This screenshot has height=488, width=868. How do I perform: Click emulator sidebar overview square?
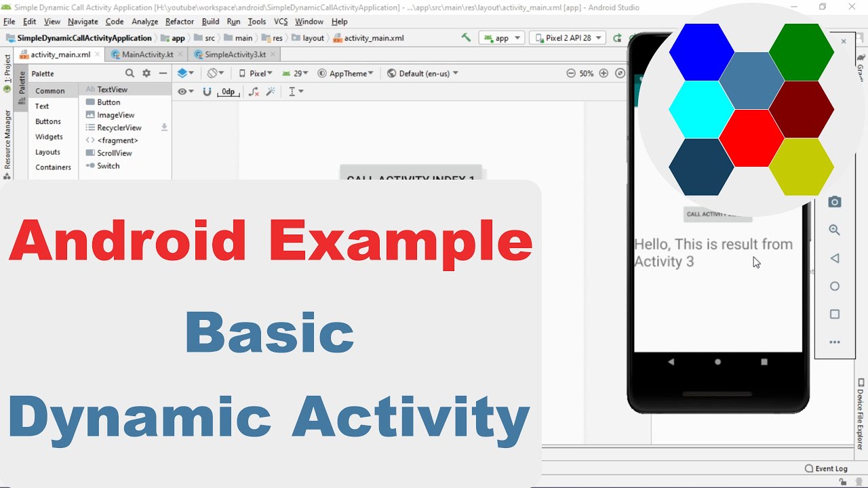(x=835, y=314)
